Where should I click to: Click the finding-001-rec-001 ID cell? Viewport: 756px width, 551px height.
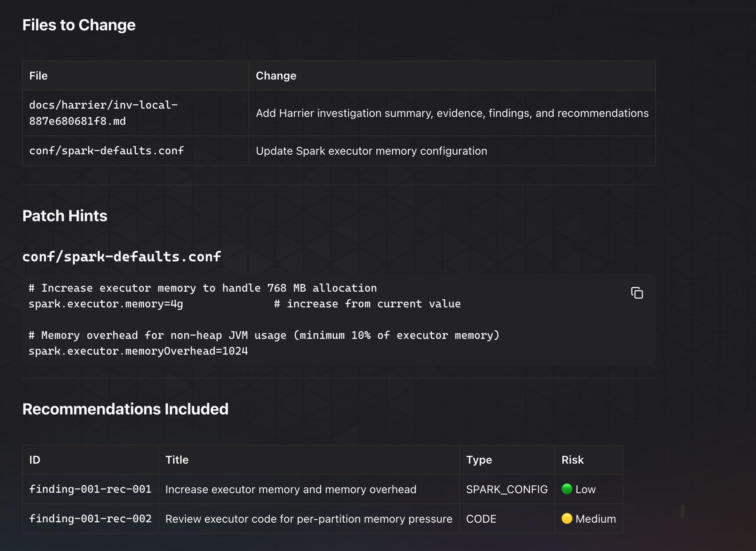click(x=90, y=489)
